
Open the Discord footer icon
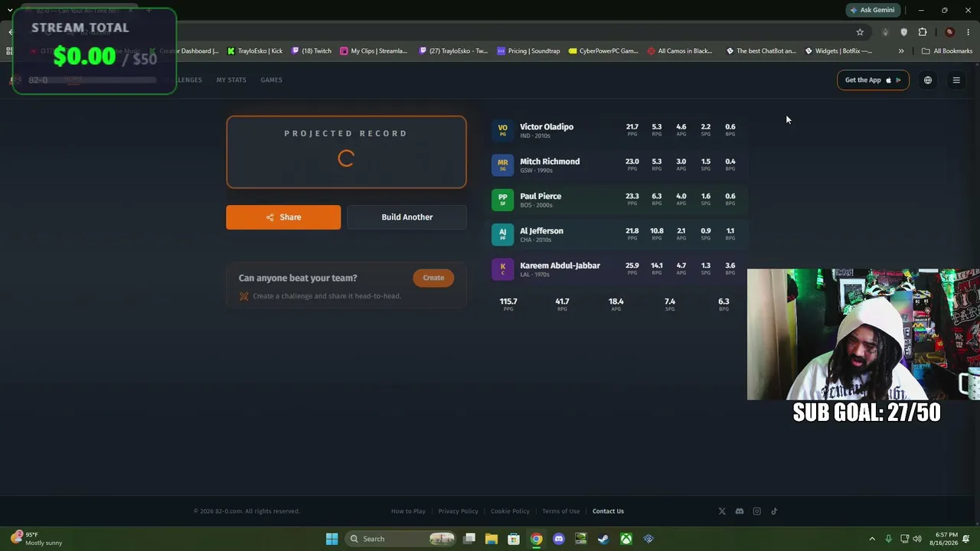tap(740, 511)
